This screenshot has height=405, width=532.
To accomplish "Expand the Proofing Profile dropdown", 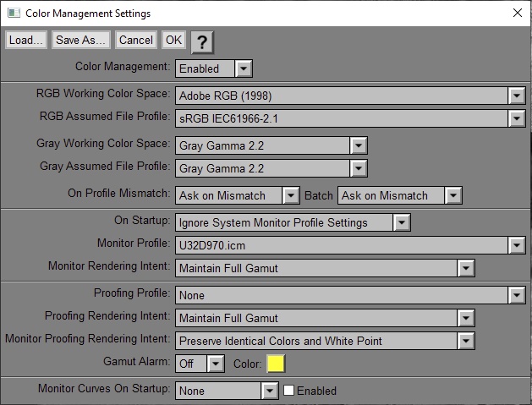I will tap(518, 295).
